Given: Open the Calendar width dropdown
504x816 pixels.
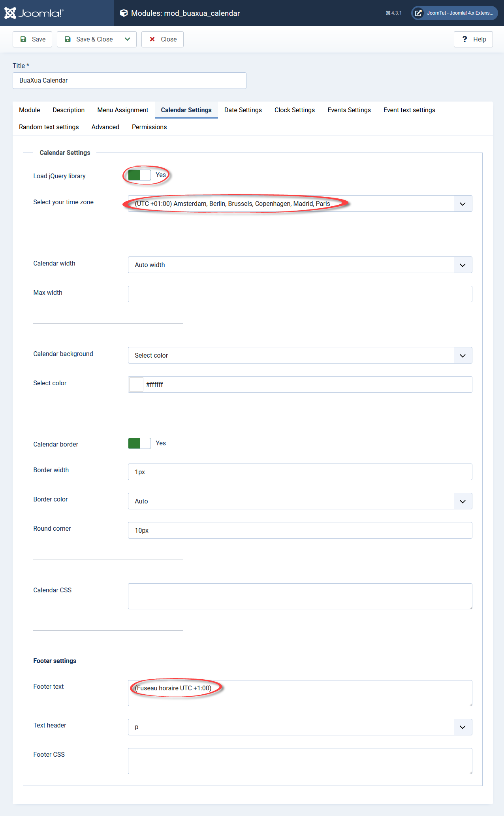Looking at the screenshot, I should pos(300,265).
